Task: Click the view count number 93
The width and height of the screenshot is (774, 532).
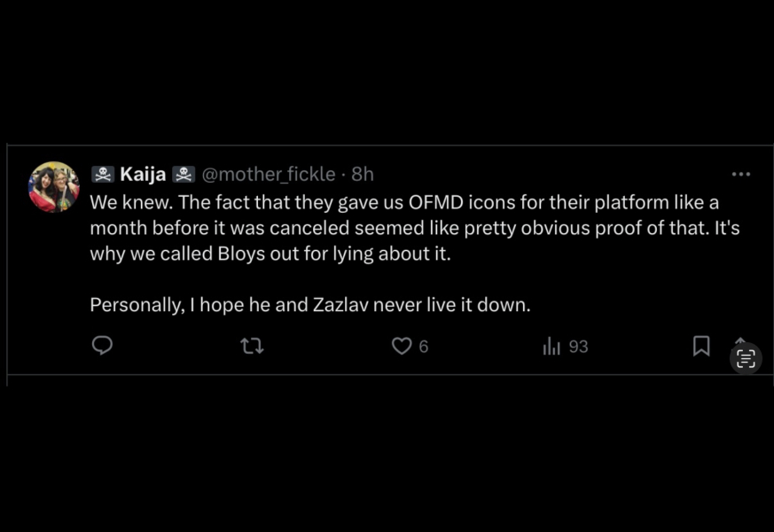Action: tap(578, 347)
